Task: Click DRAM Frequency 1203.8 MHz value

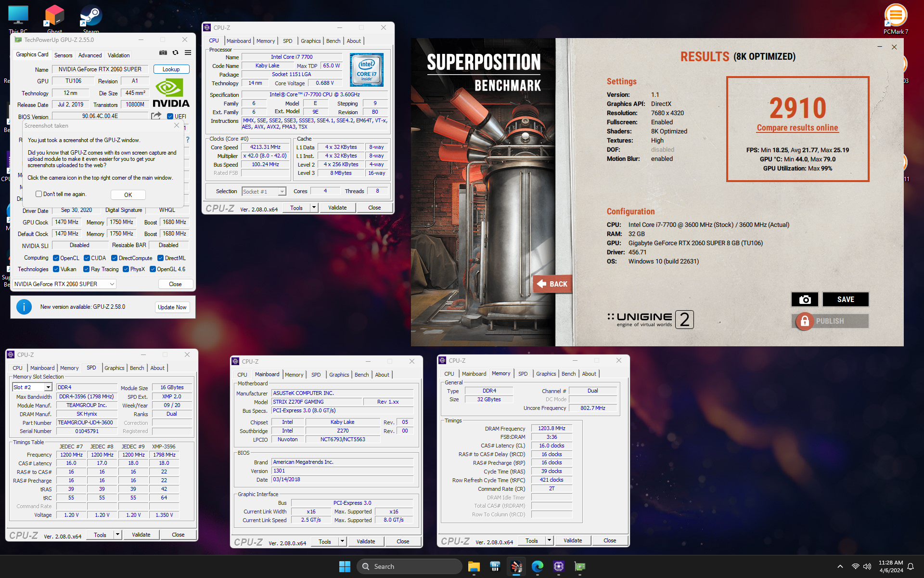Action: [552, 428]
